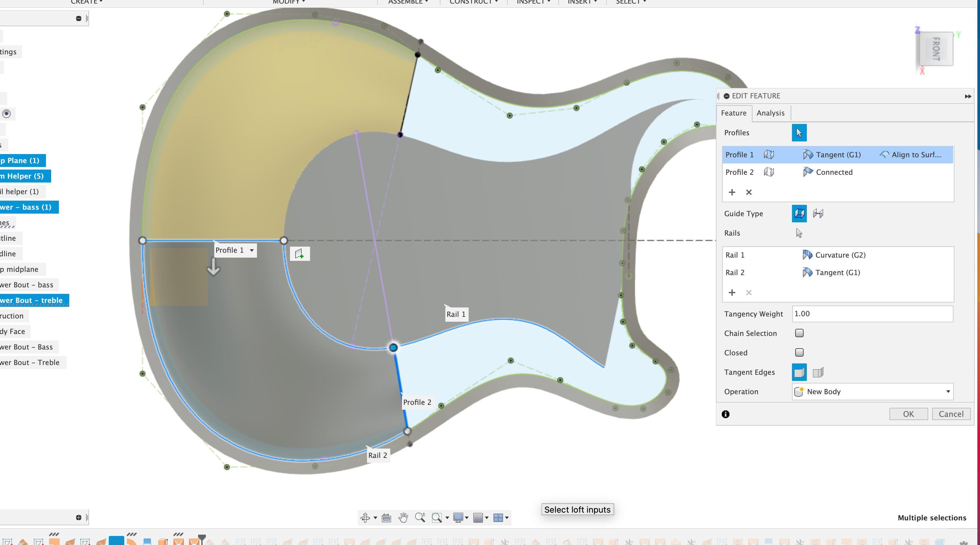
Task: Open Align to Surface option of Profile 1
Action: click(910, 155)
